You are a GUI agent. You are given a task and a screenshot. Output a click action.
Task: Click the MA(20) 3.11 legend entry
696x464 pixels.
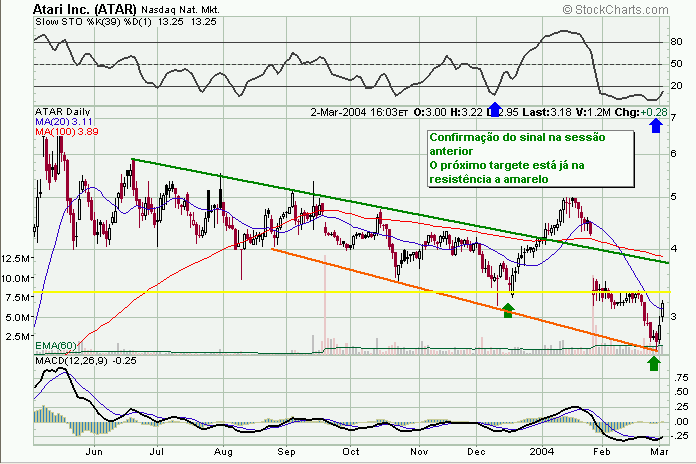[63, 122]
